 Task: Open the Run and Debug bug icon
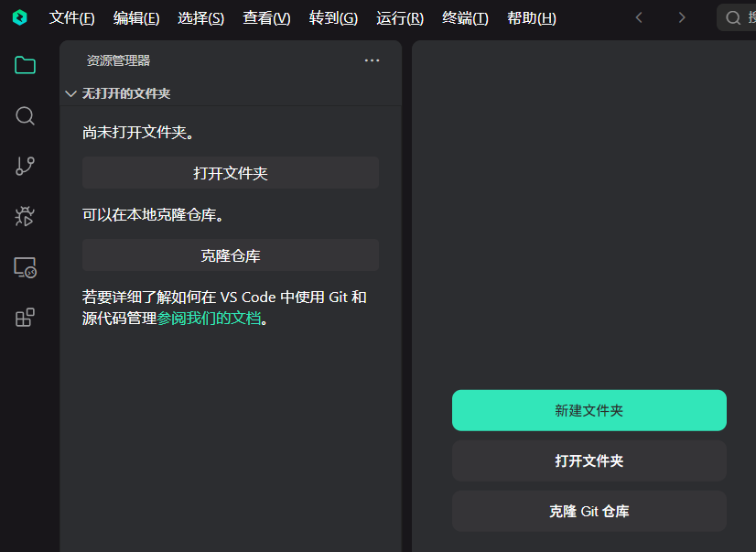pos(25,216)
